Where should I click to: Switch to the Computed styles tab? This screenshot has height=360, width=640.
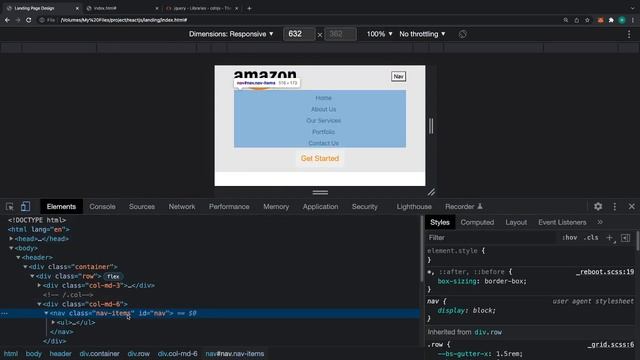(477, 222)
